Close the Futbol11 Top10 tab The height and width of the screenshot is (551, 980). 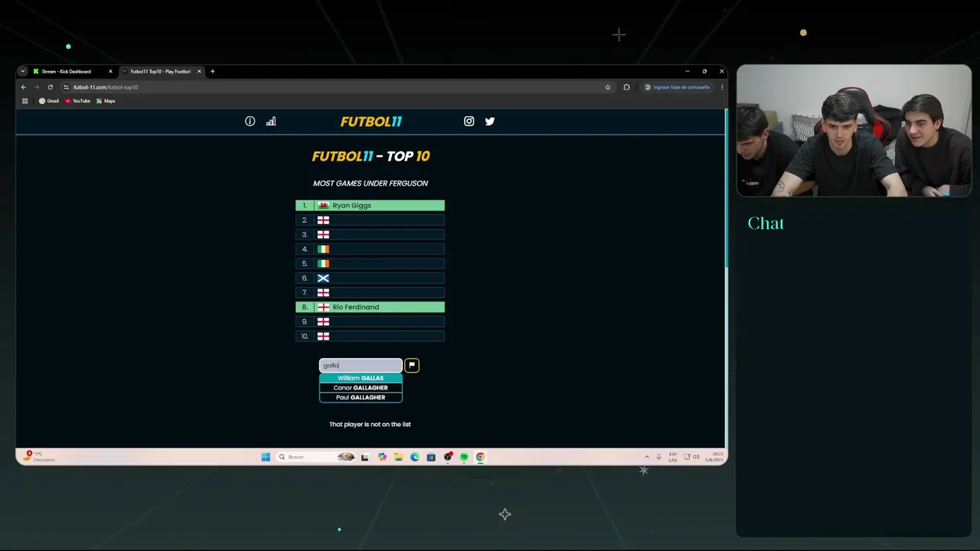(199, 71)
